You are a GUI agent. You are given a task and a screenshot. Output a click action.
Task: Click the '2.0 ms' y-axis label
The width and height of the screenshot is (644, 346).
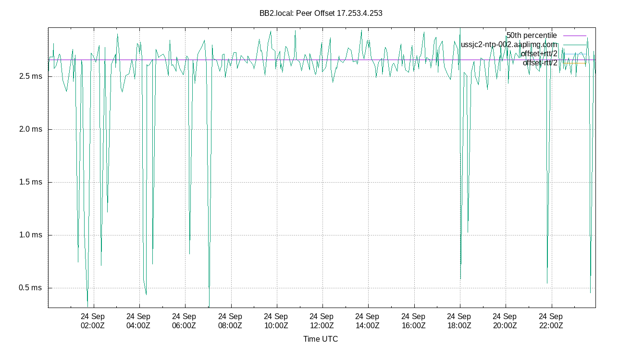pos(31,129)
